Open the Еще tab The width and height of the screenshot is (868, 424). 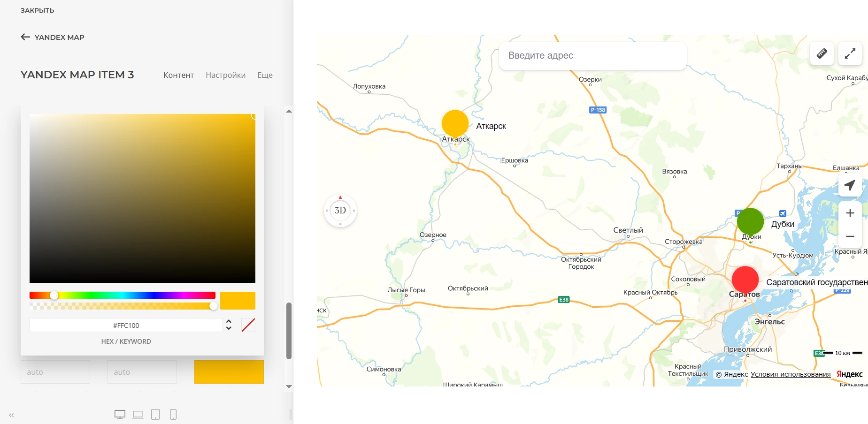265,75
